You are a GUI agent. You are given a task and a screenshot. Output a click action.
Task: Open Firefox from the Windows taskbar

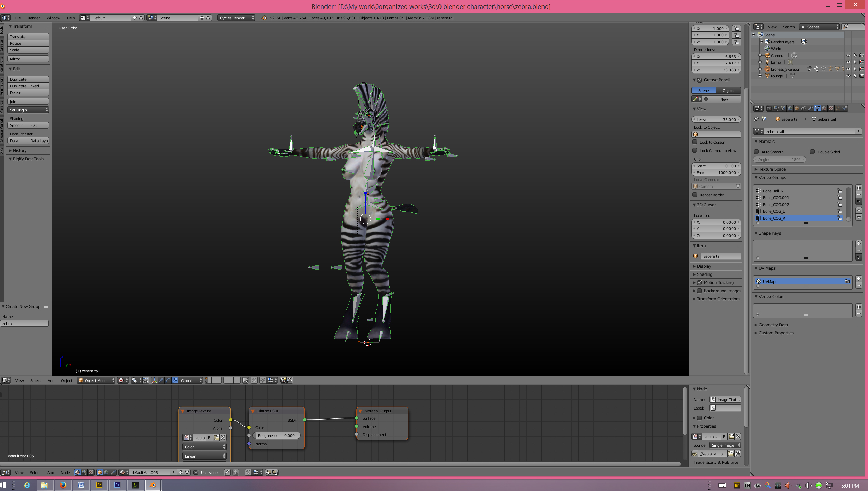point(63,485)
